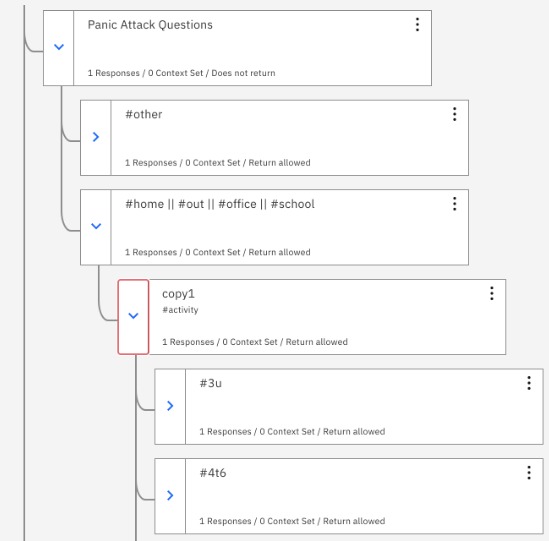Expand the #other node children
This screenshot has width=549, height=541.
click(96, 137)
